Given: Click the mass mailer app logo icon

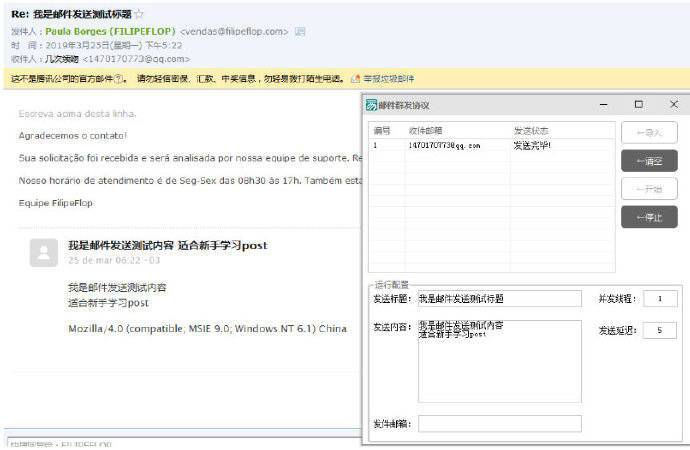Looking at the screenshot, I should (x=372, y=105).
